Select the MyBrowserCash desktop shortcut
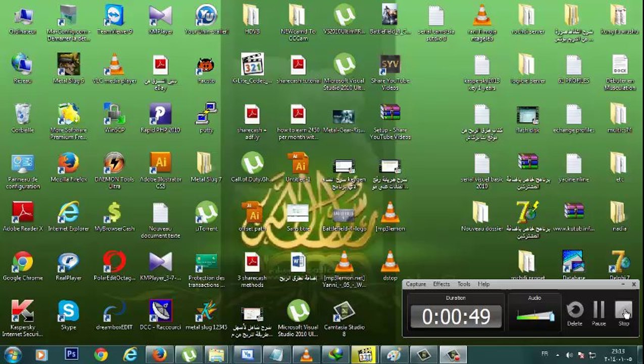Screen dimensions: 644x364 click(x=115, y=216)
